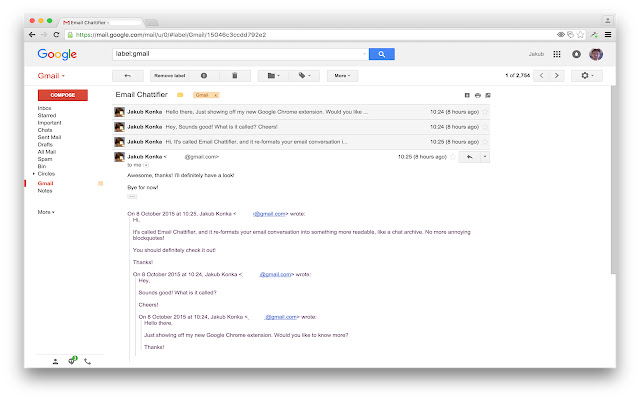
Task: Open the More actions dropdown
Action: point(342,76)
